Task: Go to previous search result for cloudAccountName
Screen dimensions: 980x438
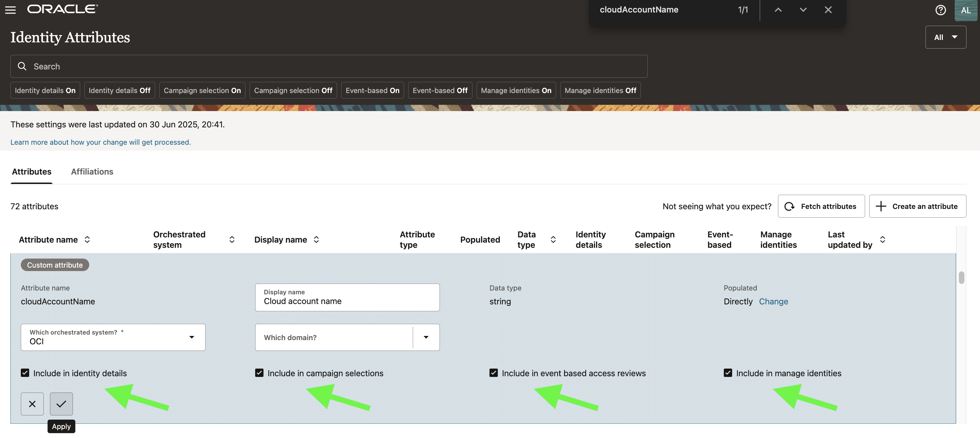Action: pos(777,10)
